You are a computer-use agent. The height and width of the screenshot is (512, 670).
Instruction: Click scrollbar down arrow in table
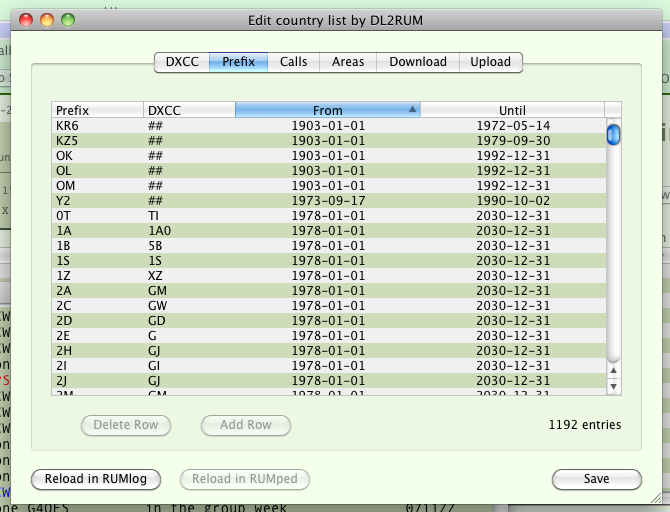614,386
